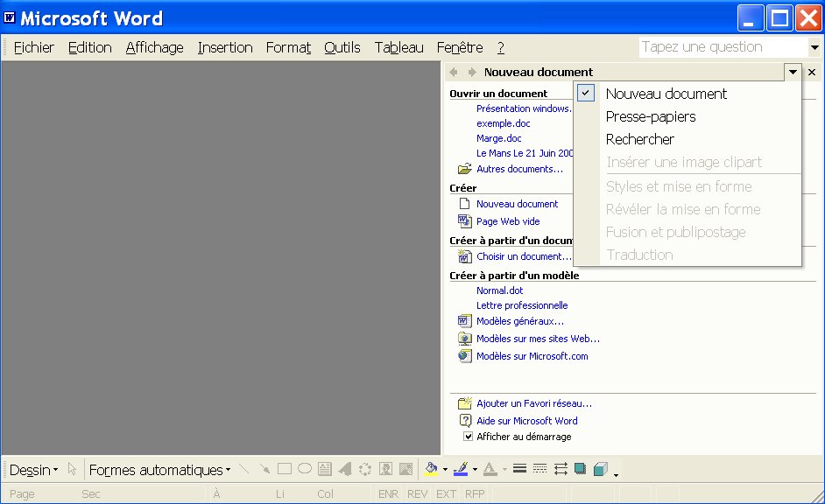Click globe icon beside Modèles sur Microsoft.com
825x504 pixels.
tap(464, 356)
